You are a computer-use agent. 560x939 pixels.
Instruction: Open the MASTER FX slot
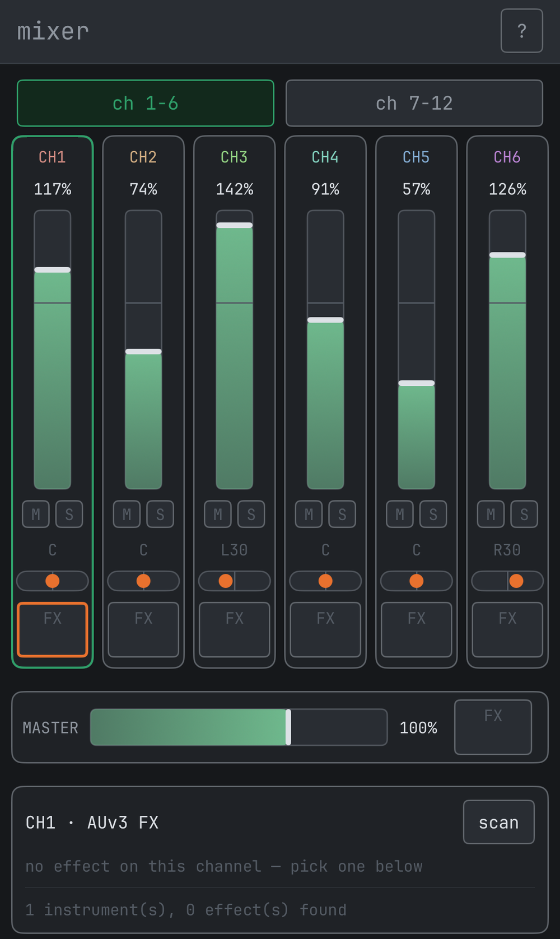click(493, 727)
